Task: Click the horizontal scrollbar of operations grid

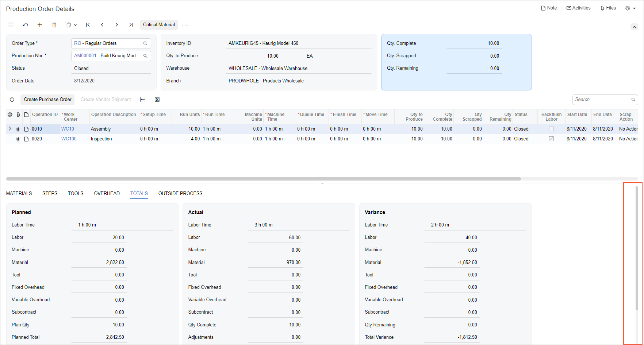Action: [263, 179]
